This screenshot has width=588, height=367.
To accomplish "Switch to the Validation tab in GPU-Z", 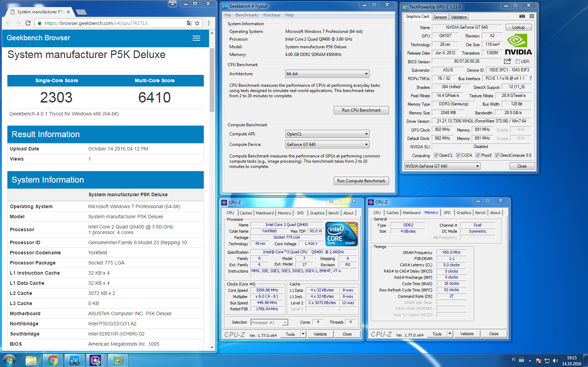I will (459, 17).
